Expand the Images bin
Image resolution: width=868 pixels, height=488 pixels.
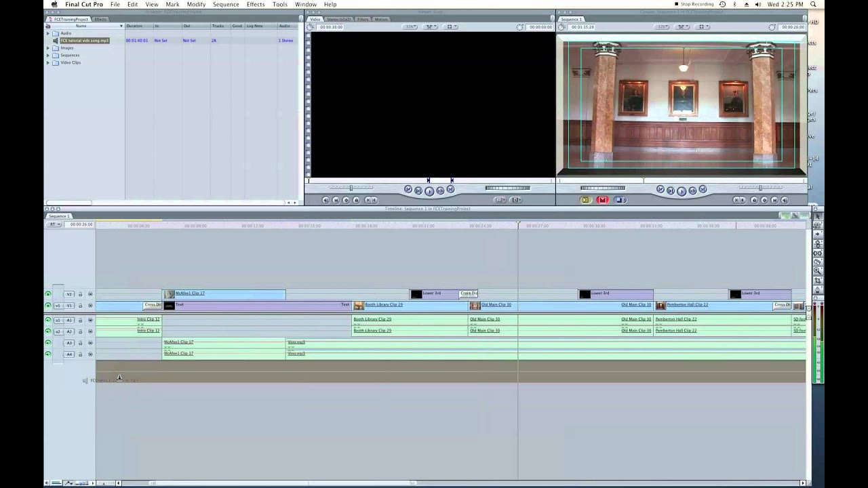pyautogui.click(x=48, y=48)
